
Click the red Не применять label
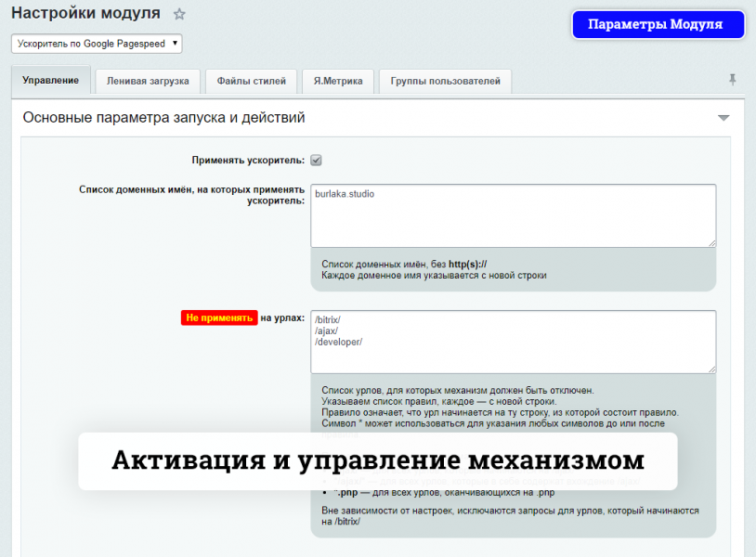click(x=219, y=317)
